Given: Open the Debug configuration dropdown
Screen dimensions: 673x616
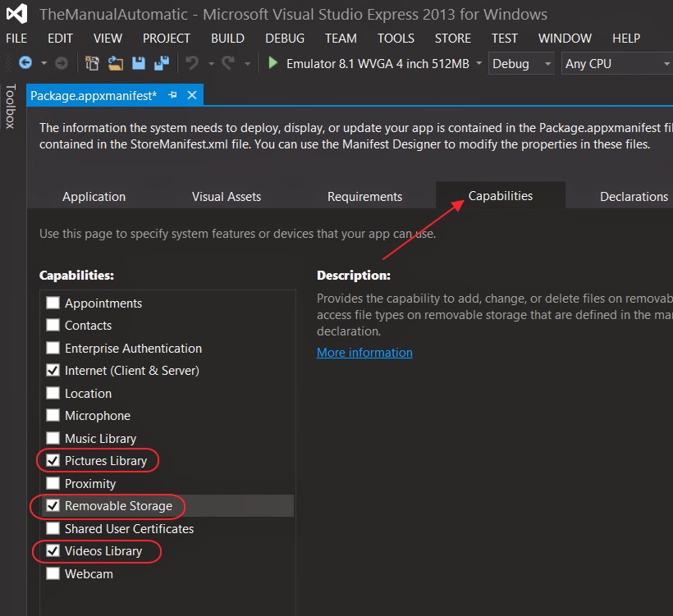Looking at the screenshot, I should [x=521, y=63].
